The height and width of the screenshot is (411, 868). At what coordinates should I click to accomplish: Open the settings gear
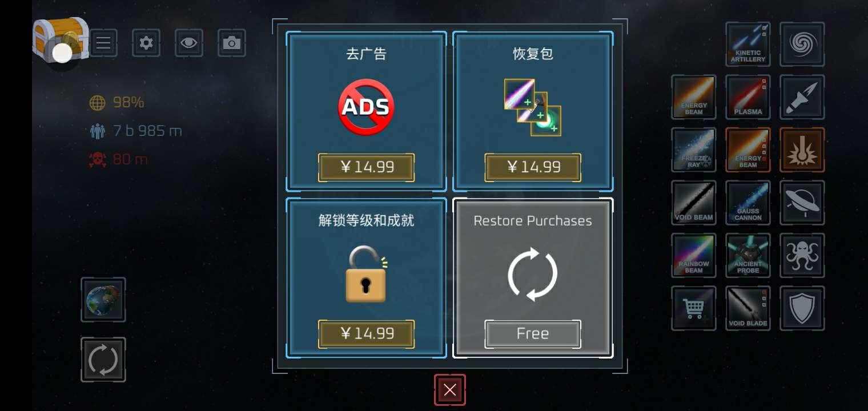(146, 43)
